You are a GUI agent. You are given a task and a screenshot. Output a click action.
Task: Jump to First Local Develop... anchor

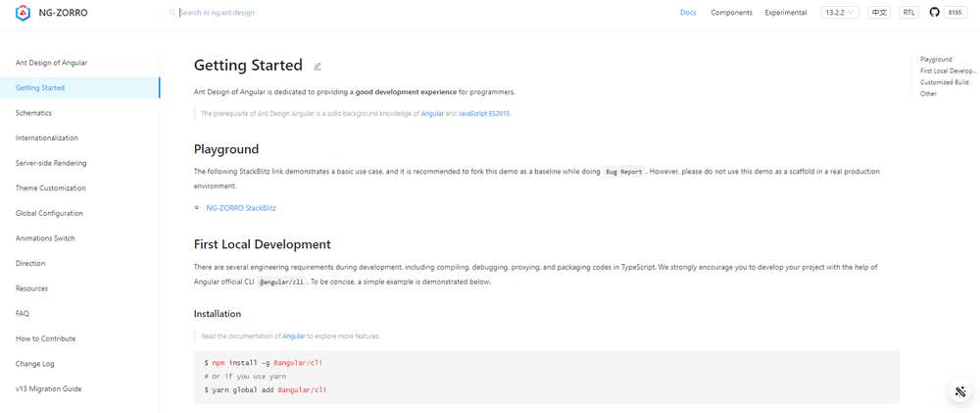[x=948, y=71]
